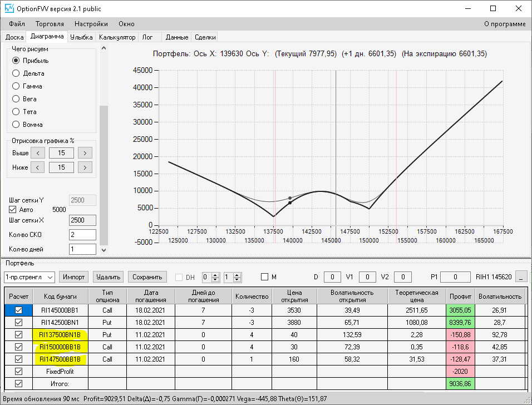Switch to the Калькулятор tab
This screenshot has height=405, width=532.
click(x=117, y=37)
